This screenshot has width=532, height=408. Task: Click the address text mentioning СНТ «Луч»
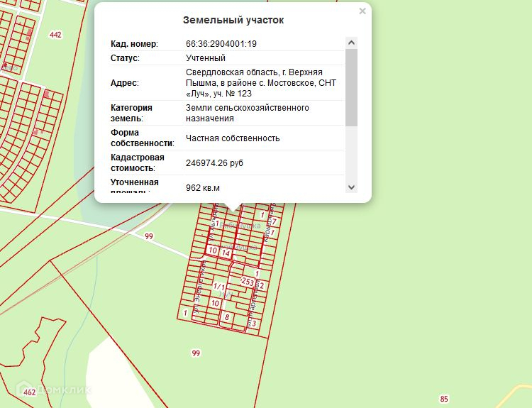point(261,83)
